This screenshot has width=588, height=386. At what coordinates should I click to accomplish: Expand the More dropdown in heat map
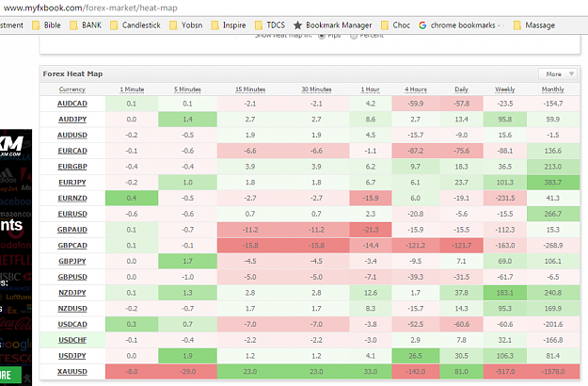pos(558,73)
